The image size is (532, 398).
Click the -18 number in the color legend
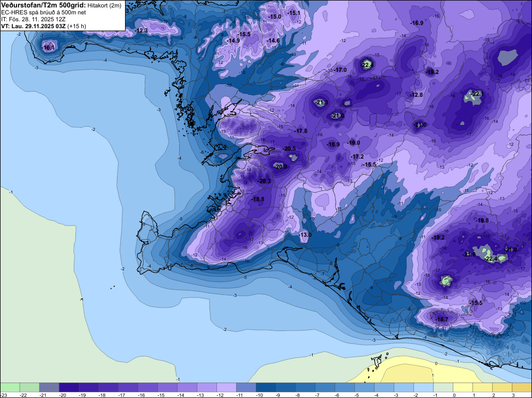103,395
